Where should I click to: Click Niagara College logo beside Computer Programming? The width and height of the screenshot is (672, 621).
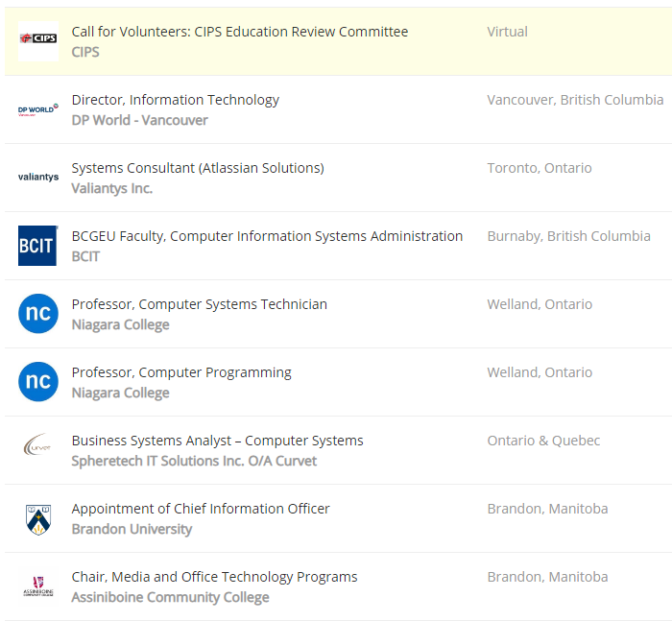click(38, 382)
